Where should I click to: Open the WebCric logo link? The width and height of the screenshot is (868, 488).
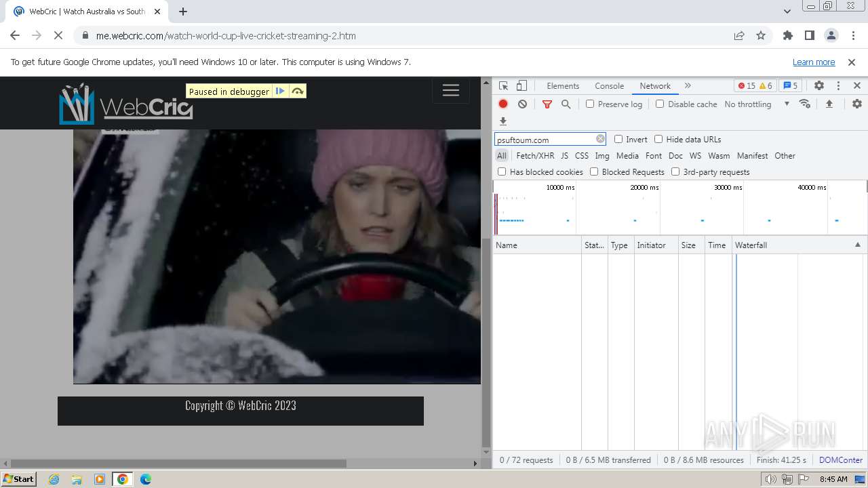pos(126,104)
